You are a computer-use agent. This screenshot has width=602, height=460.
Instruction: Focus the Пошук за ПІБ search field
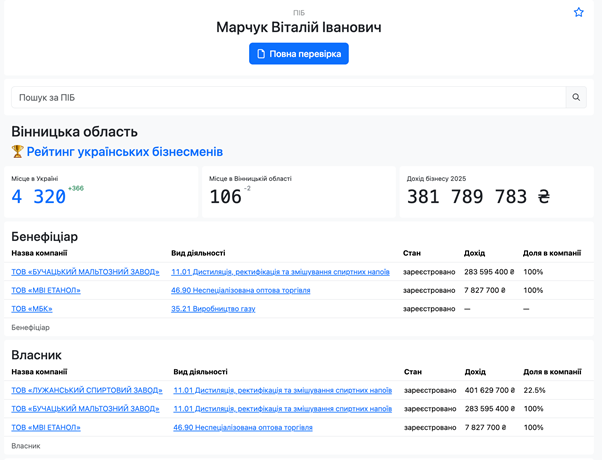tap(288, 97)
